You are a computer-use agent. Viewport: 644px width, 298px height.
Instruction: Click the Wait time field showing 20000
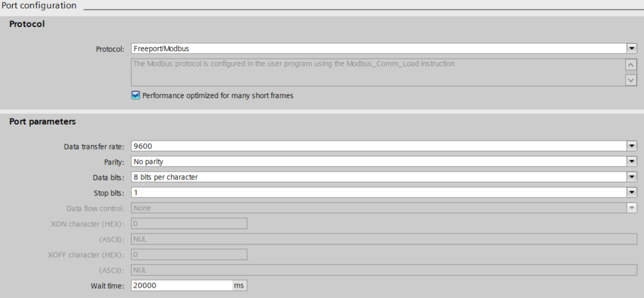coord(181,285)
